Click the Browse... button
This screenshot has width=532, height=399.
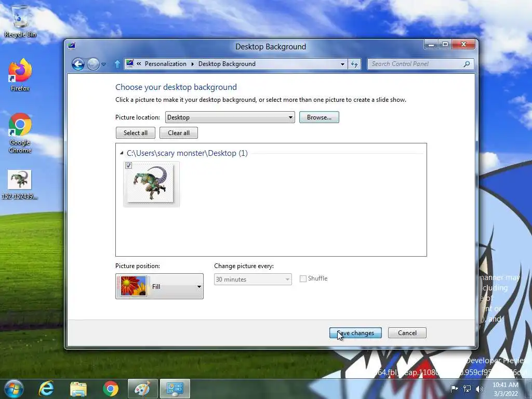(x=319, y=117)
